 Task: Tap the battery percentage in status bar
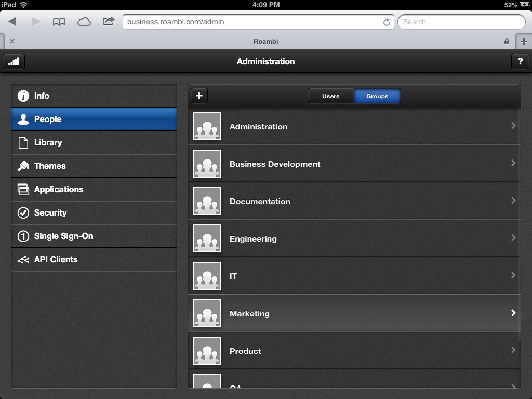pyautogui.click(x=511, y=5)
